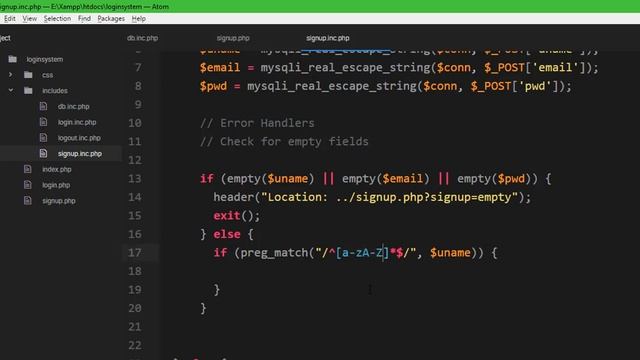The width and height of the screenshot is (640, 360).
Task: Click the '// Error Handlers' comment
Action: coord(257,123)
